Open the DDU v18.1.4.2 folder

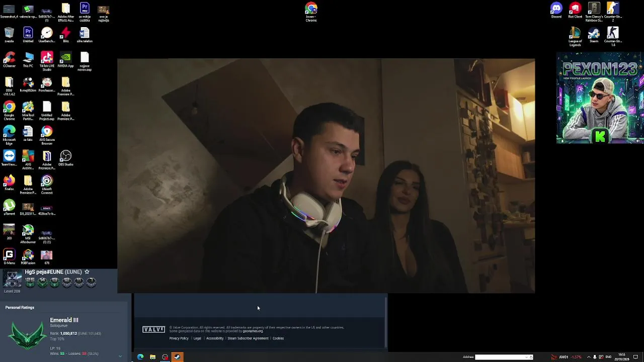(x=9, y=86)
